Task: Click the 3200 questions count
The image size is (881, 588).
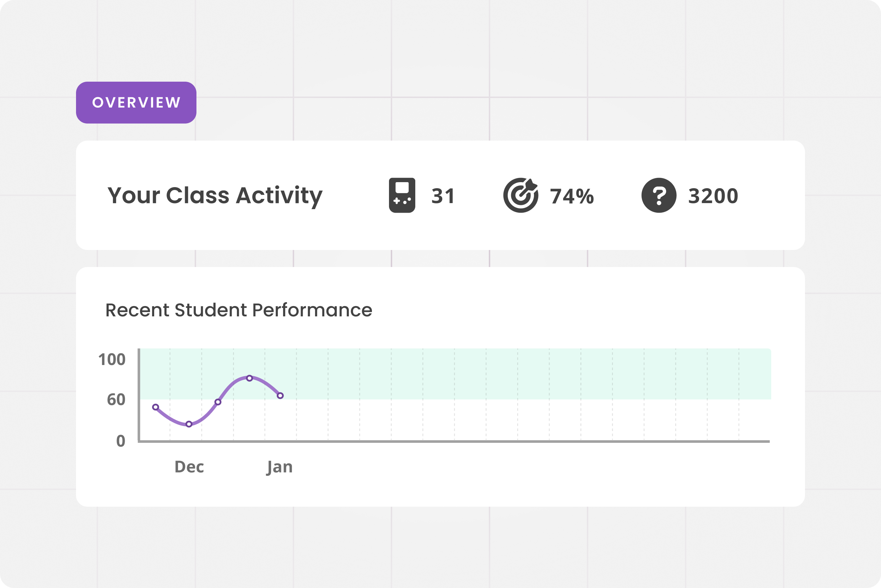Action: (713, 196)
